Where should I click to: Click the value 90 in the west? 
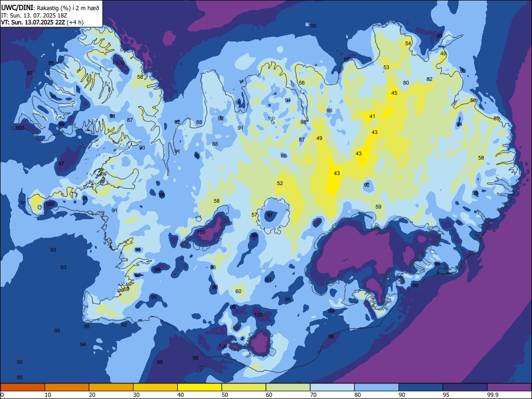click(x=142, y=148)
